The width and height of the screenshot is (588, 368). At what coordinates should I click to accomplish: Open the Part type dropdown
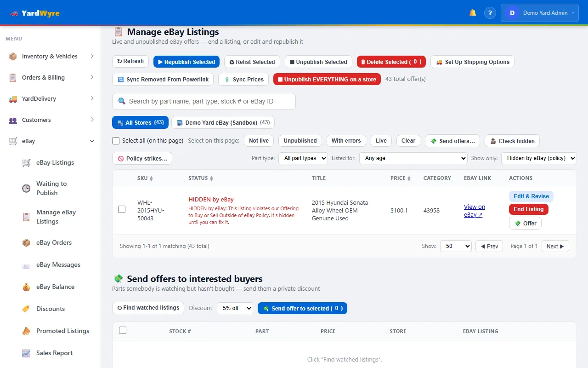click(x=303, y=158)
